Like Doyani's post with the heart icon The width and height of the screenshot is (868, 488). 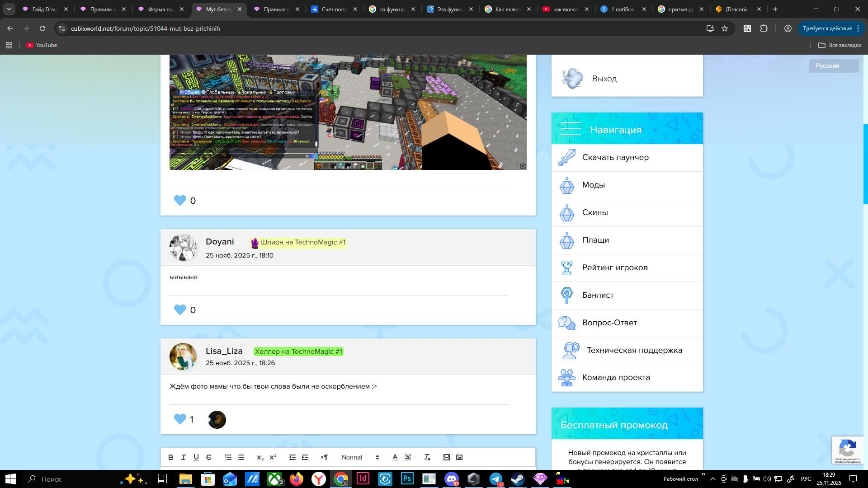(180, 310)
